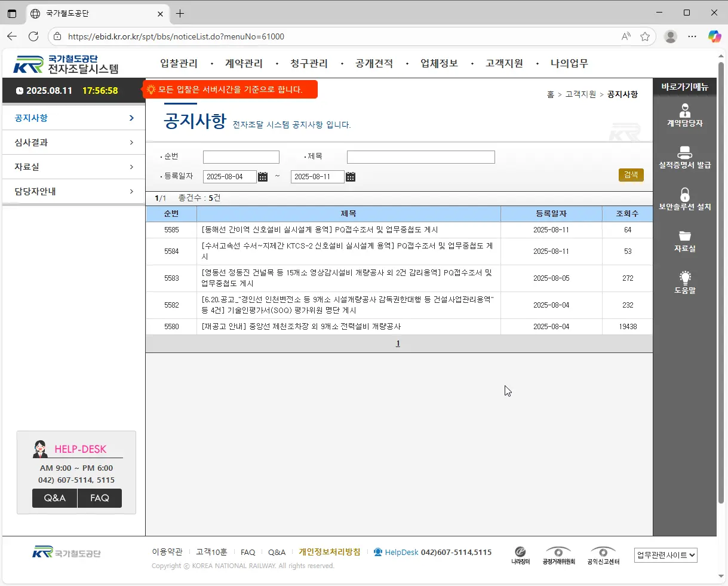The width and height of the screenshot is (728, 586).
Task: Click the 제목 title search field
Action: click(x=420, y=157)
